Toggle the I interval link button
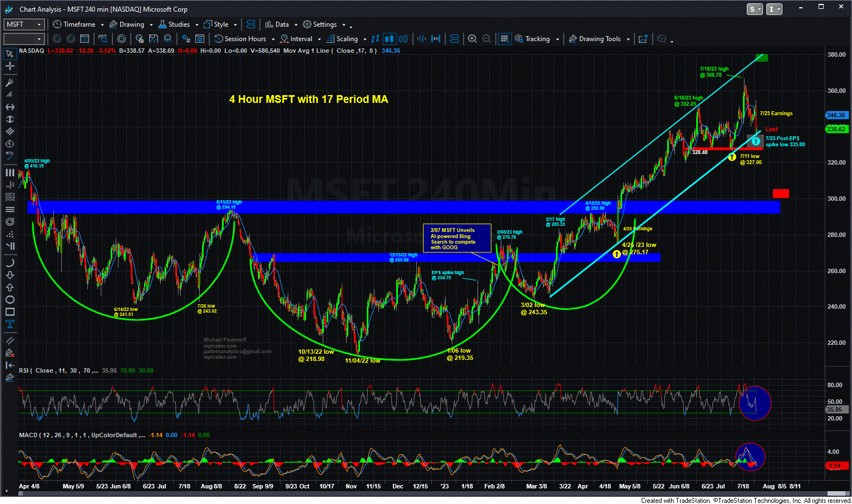The width and height of the screenshot is (852, 504). point(774,9)
